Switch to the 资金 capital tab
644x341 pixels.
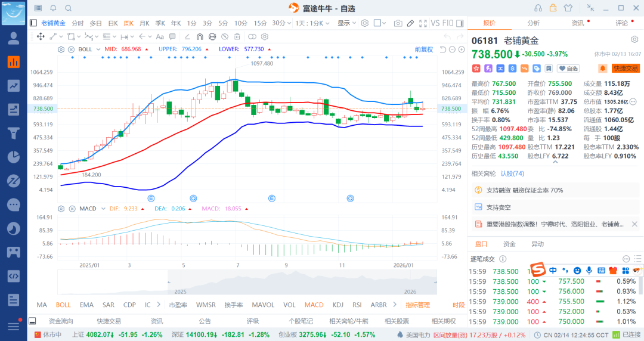point(509,244)
